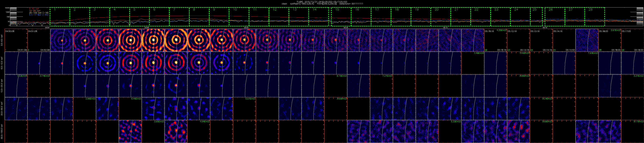Select interval 2 marker on light curve
Image resolution: width=644 pixels, height=143 pixels.
(x=74, y=9)
